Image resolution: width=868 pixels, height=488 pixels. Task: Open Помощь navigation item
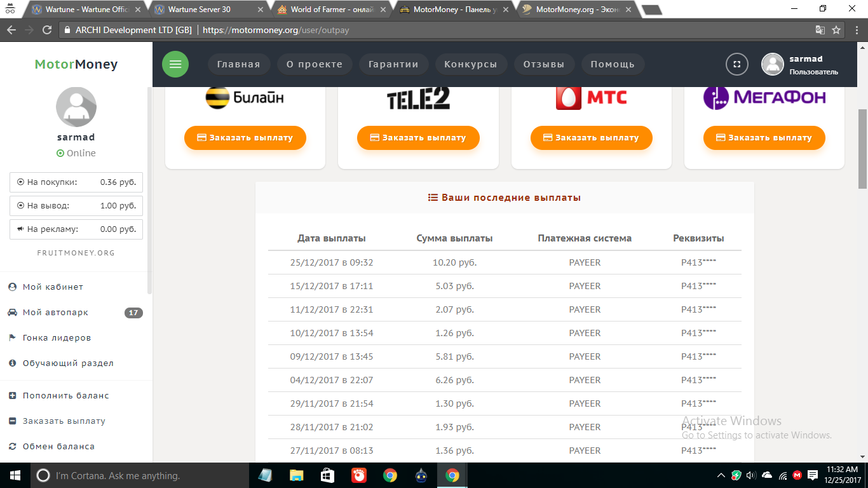point(613,64)
